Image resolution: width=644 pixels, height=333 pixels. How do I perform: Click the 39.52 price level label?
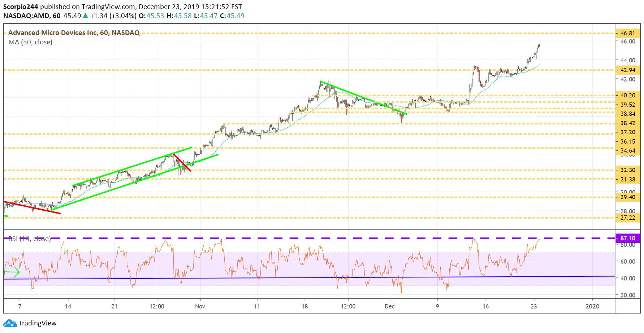pyautogui.click(x=628, y=105)
